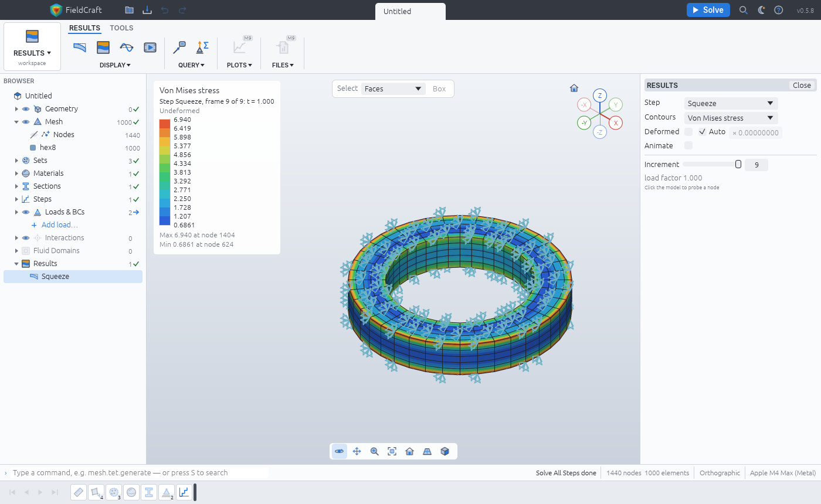The image size is (821, 504).
Task: Click the zoom magnifier viewport tool
Action: click(375, 451)
